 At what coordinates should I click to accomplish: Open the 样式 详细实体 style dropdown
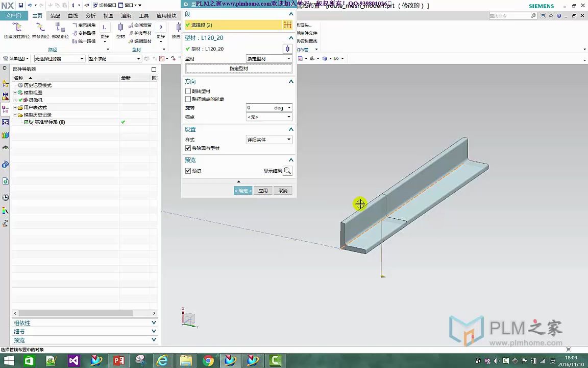point(269,140)
